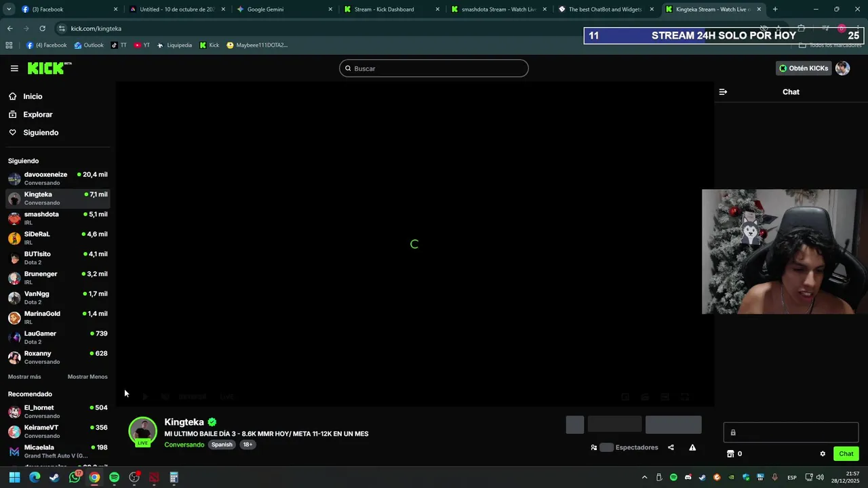Go back in browser history

[x=9, y=28]
